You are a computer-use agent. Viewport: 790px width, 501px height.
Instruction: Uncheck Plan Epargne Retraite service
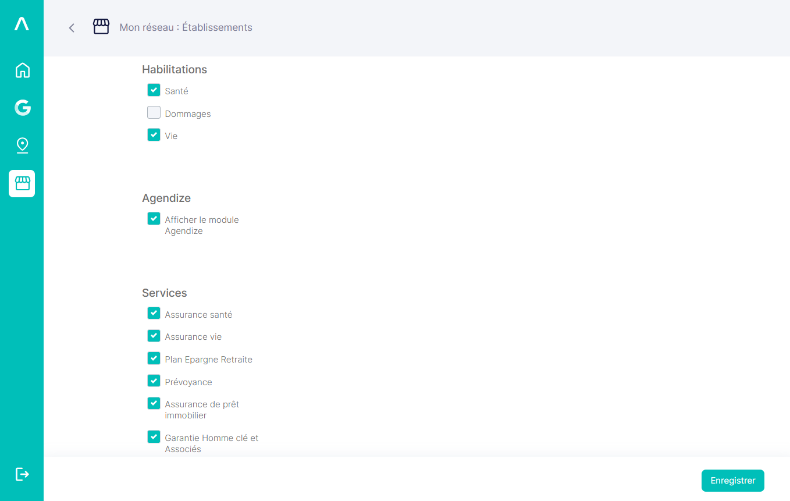[154, 358]
